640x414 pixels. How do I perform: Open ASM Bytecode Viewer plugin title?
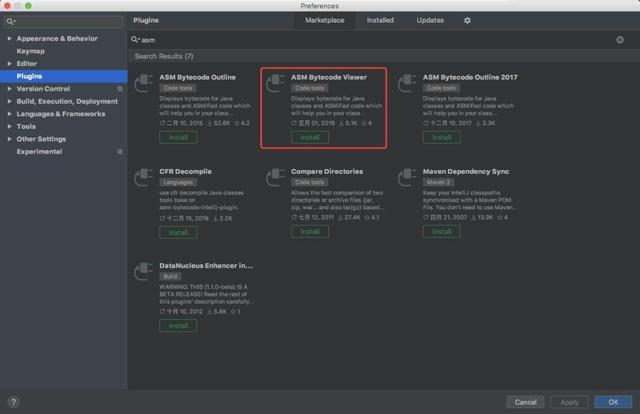coord(329,77)
